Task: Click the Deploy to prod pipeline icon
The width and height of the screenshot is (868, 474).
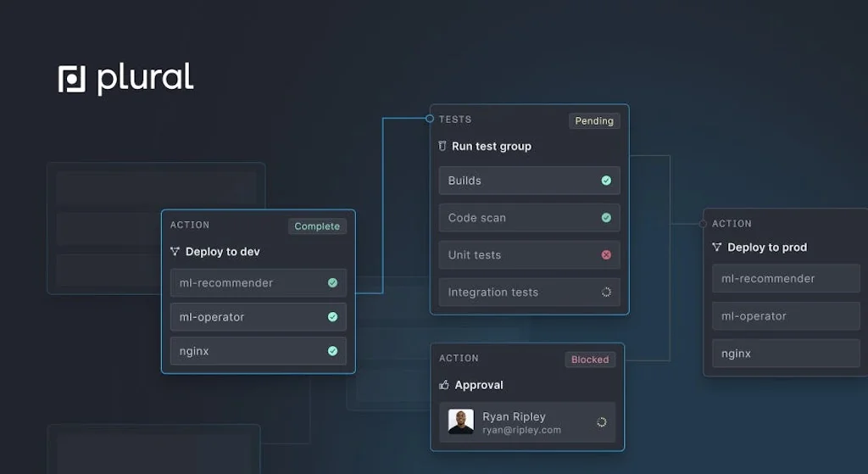Action: (717, 247)
